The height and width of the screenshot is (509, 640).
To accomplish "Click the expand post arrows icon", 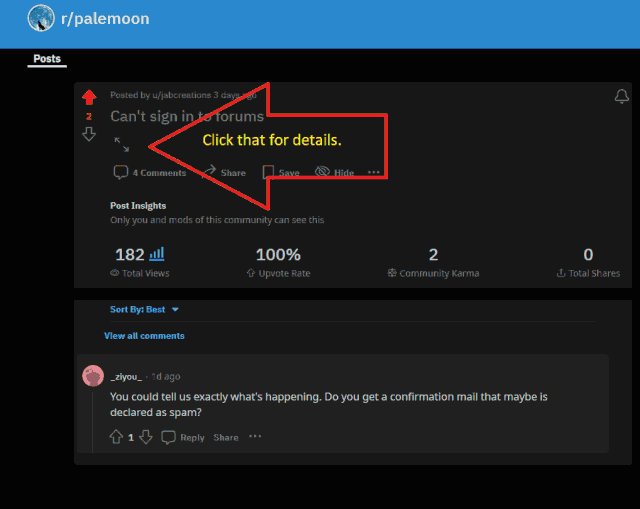I will tap(122, 144).
